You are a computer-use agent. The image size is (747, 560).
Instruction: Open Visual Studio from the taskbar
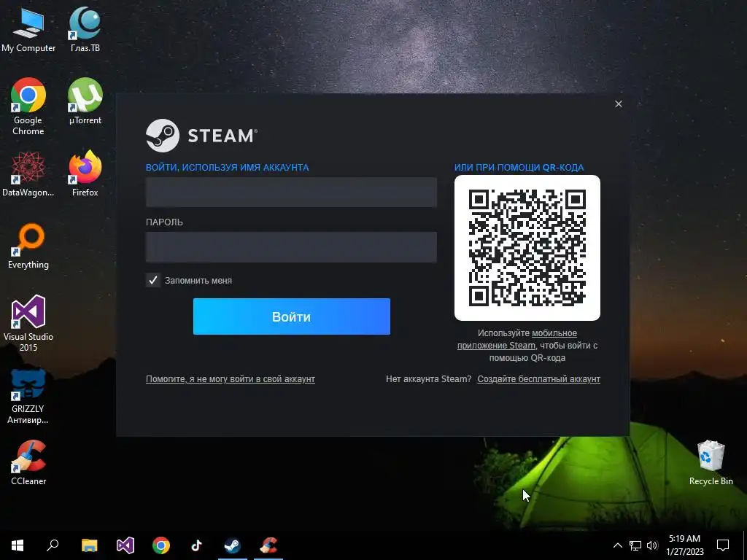(125, 545)
